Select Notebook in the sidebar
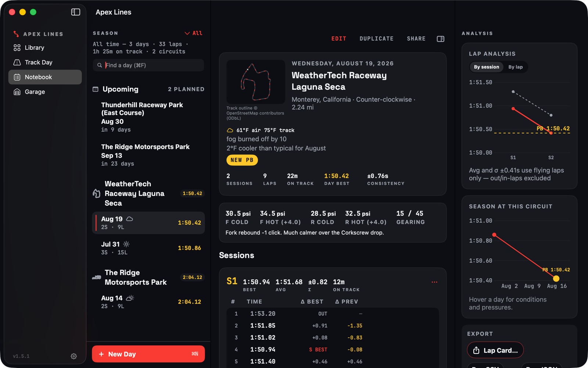 click(x=45, y=77)
